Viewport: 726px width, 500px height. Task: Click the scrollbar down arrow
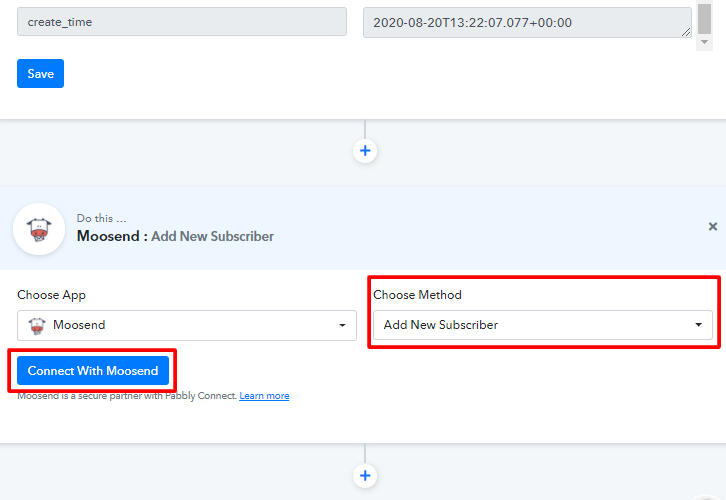pos(705,43)
